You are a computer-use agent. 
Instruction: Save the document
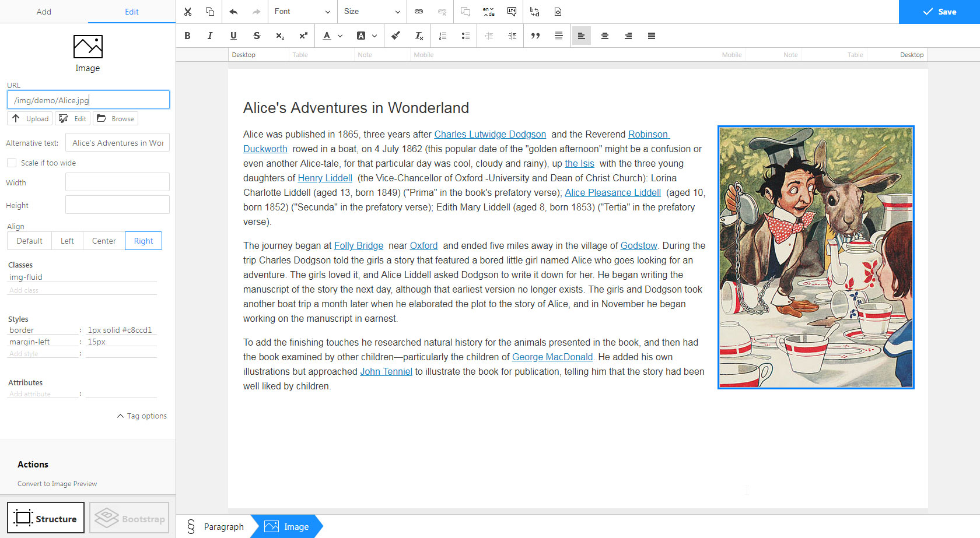pyautogui.click(x=939, y=12)
